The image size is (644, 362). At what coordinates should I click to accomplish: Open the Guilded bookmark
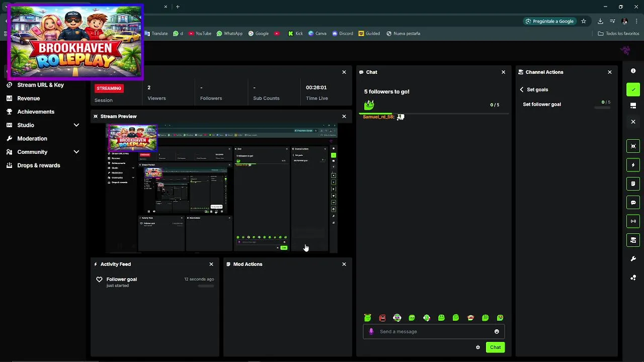[x=369, y=34]
